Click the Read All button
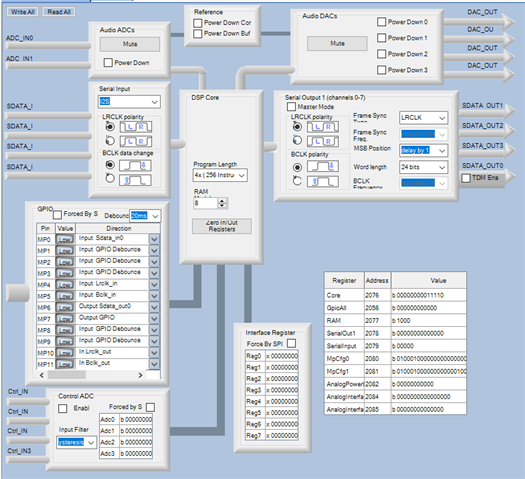525x479 pixels. click(59, 12)
